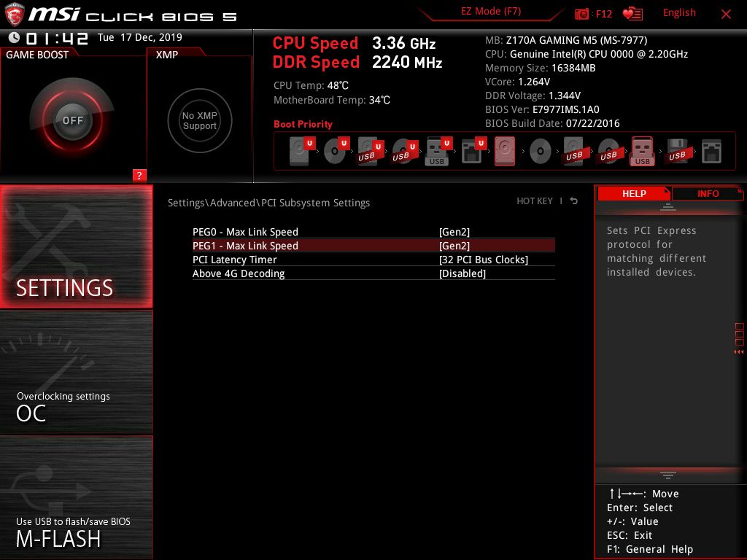Click the back arrow next to HOT KEY
Screen dimensions: 747x560
[573, 201]
